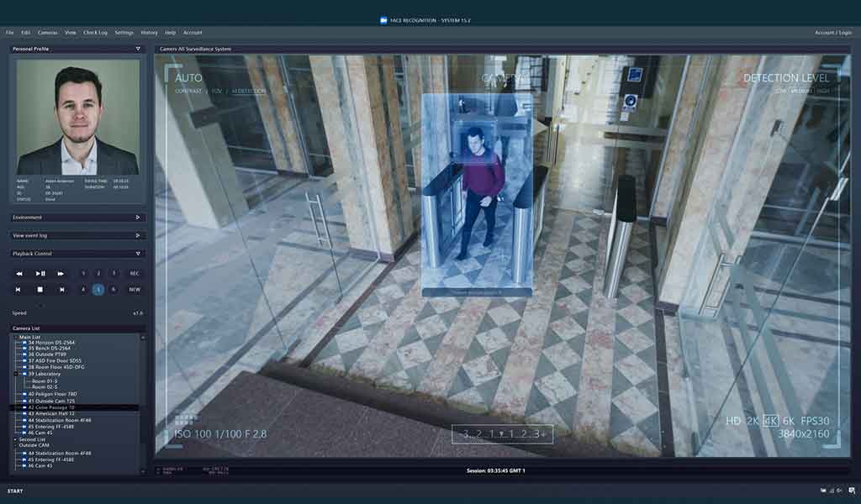Collapse the 39 Laboratory camera group
Screen dimensions: 861x504
coord(15,374)
